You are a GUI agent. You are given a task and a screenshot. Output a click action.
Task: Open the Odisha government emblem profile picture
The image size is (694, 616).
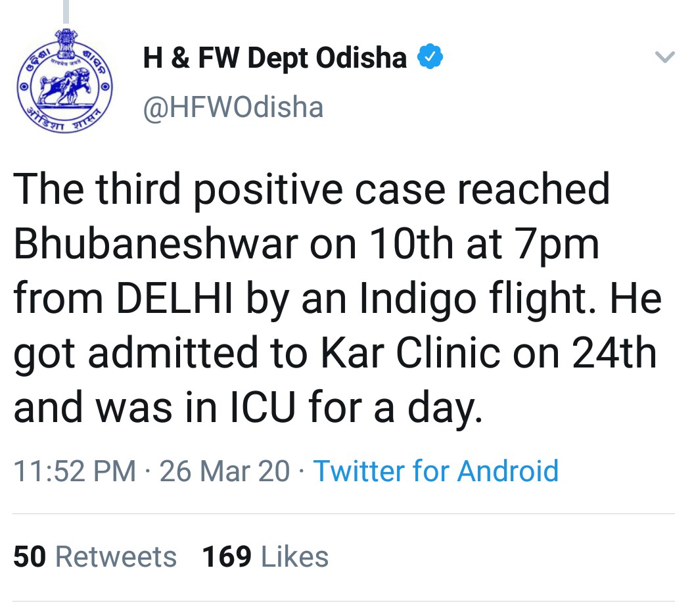coord(64,81)
